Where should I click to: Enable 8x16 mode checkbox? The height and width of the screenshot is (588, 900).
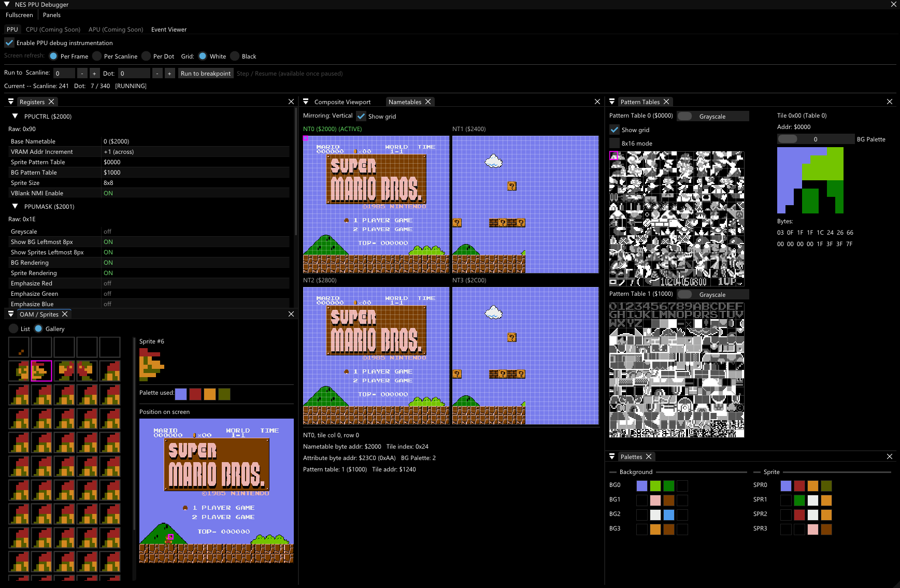pyautogui.click(x=615, y=144)
